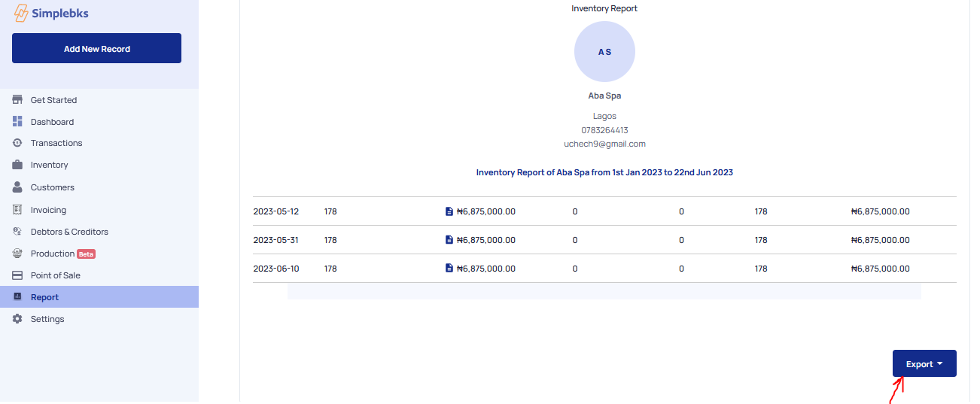Click the Inventory Report heading
The image size is (980, 404).
(604, 8)
